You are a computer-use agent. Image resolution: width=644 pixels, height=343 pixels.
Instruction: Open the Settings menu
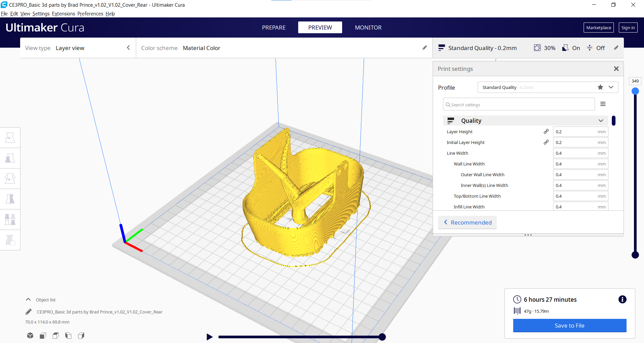point(41,14)
